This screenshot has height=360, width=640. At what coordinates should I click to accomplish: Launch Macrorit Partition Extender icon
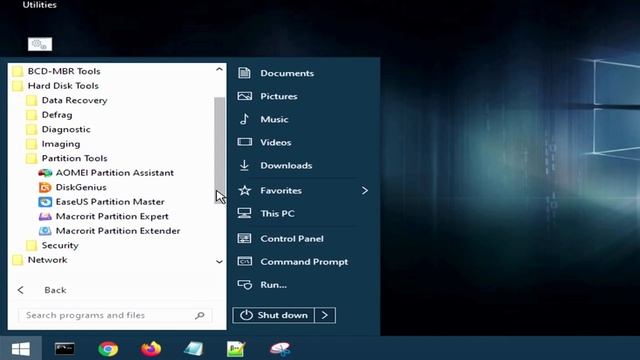pos(45,231)
